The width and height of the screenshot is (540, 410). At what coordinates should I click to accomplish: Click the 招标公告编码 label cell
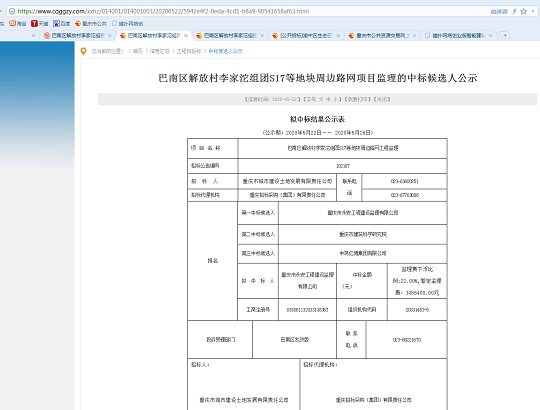(x=212, y=166)
